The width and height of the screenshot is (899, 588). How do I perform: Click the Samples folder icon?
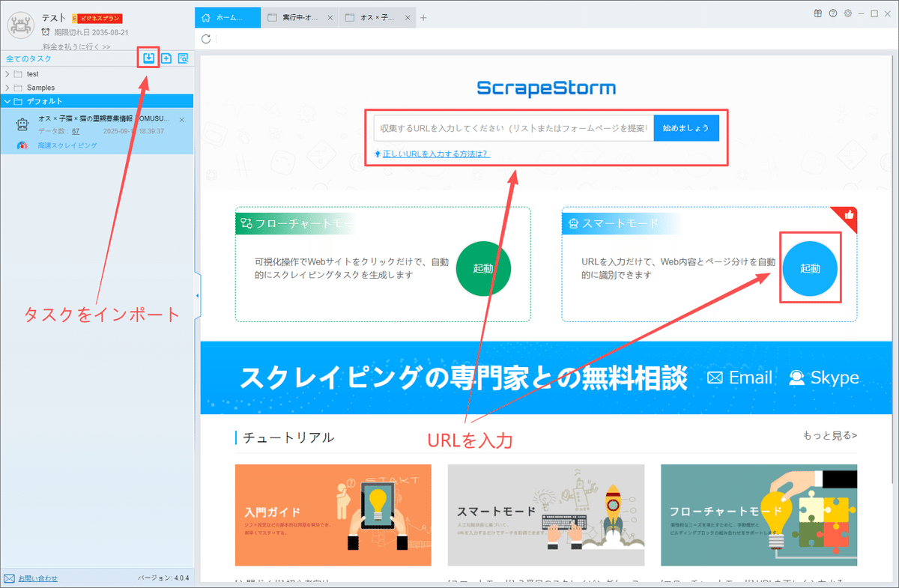click(x=19, y=88)
